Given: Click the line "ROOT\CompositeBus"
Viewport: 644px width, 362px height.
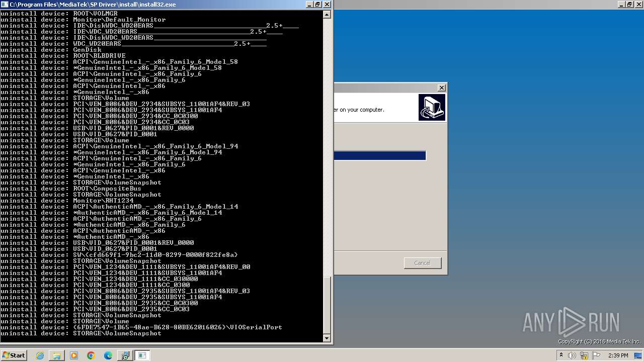Looking at the screenshot, I should (107, 189).
